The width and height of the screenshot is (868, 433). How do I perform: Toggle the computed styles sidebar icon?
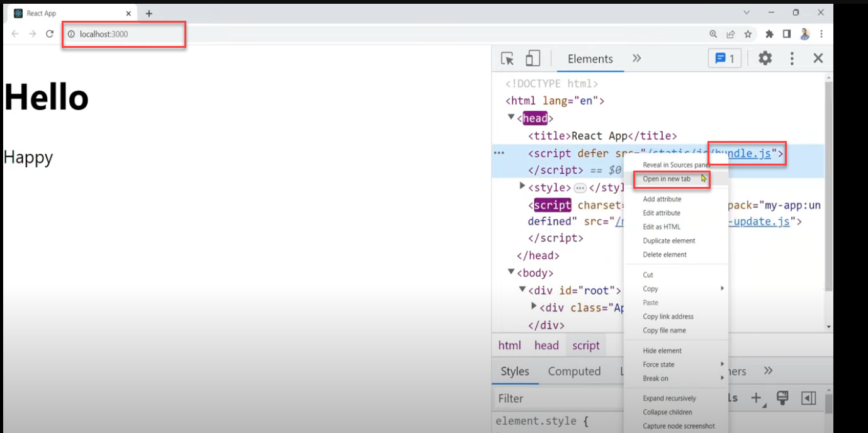click(x=808, y=398)
